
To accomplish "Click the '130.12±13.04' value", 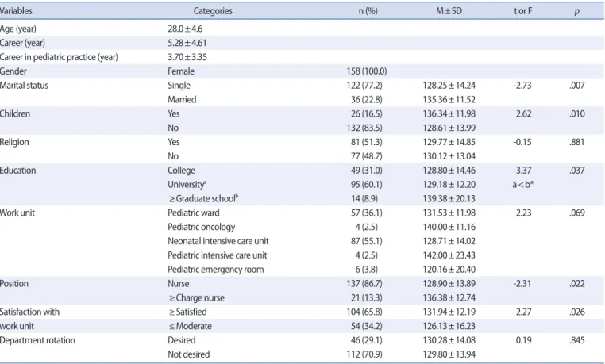I will point(449,156).
